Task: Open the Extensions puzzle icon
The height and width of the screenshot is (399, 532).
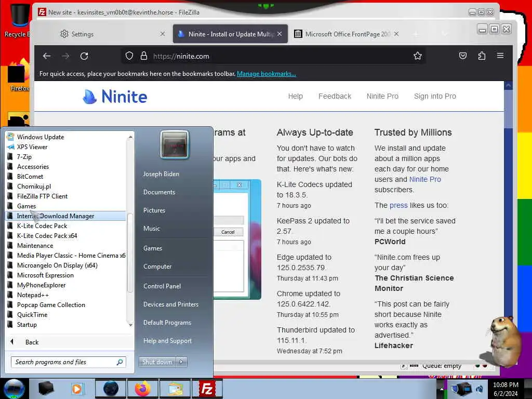Action: click(x=482, y=56)
